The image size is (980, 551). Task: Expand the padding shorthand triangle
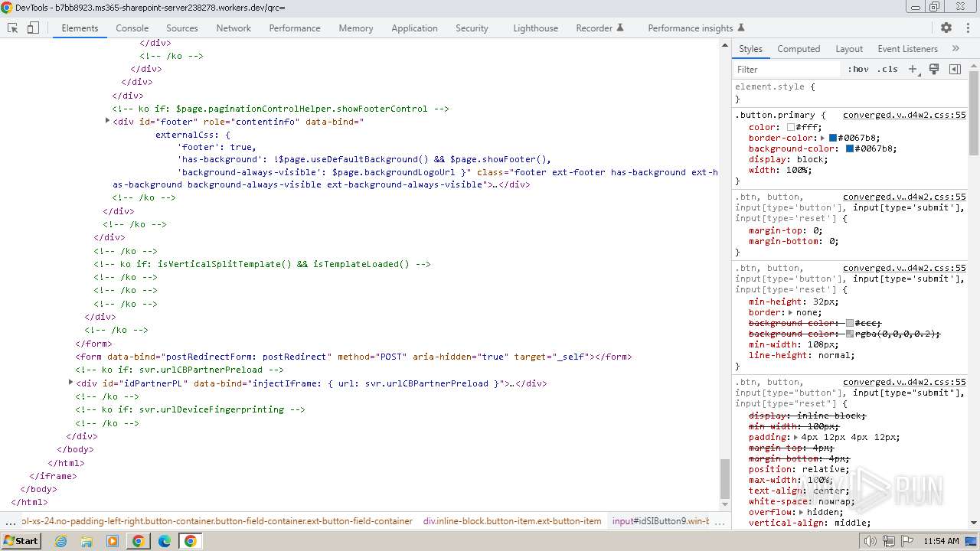795,437
